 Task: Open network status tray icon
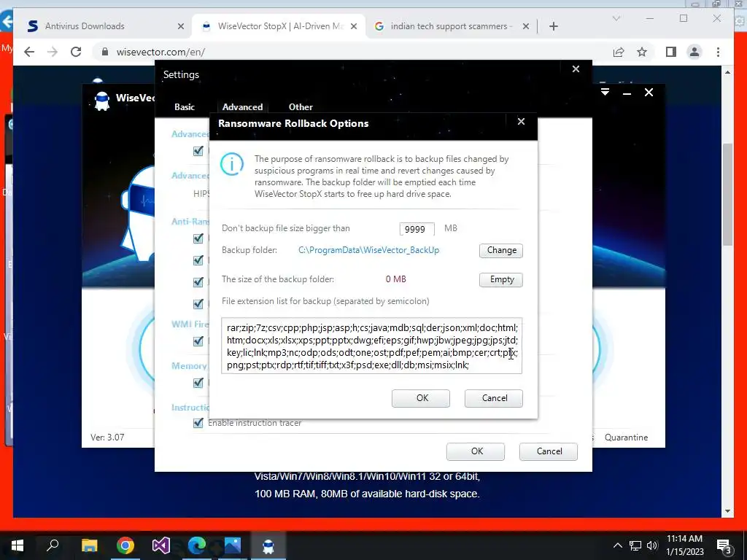[x=635, y=545]
